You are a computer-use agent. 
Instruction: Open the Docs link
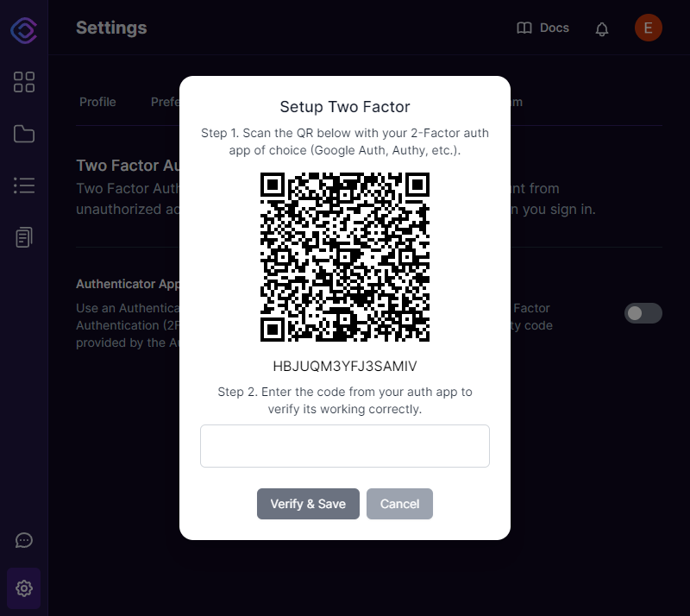[x=554, y=28]
